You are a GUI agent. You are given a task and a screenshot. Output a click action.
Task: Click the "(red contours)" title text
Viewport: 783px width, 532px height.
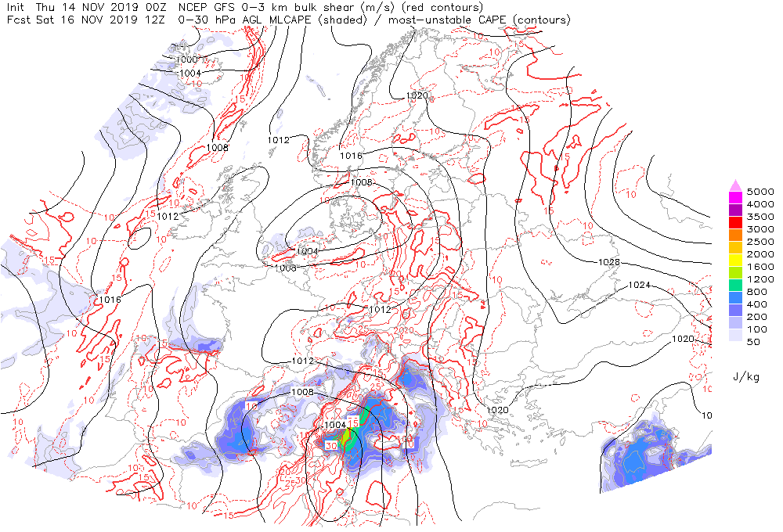tap(442, 7)
